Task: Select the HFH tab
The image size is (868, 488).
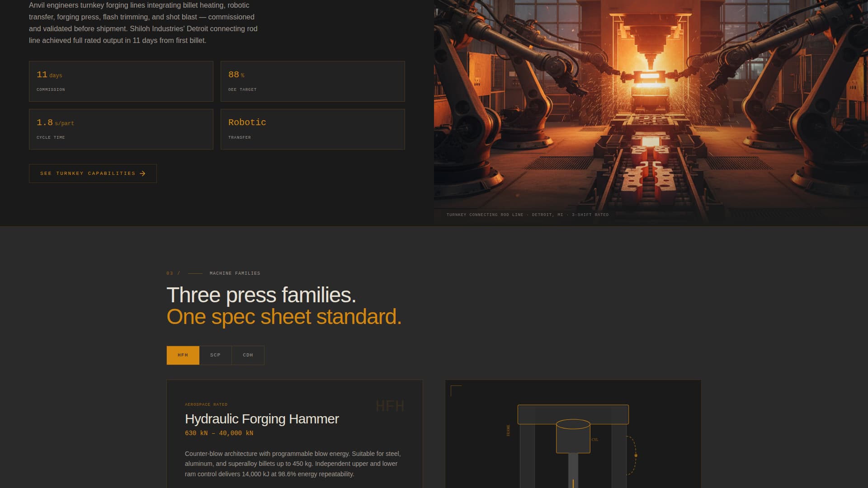Action: coord(183,355)
